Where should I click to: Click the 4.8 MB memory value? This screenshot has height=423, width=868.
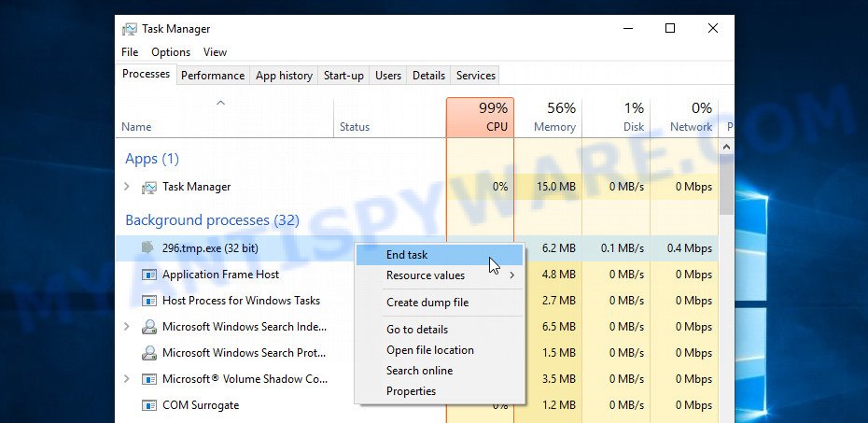558,275
